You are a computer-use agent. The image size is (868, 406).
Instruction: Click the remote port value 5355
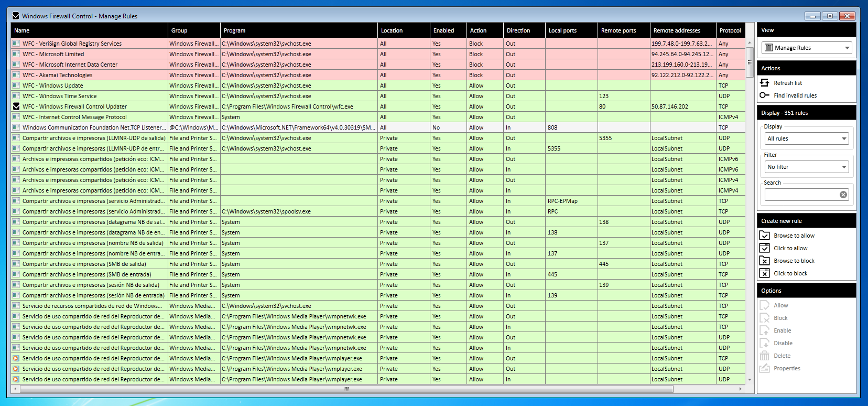(605, 138)
